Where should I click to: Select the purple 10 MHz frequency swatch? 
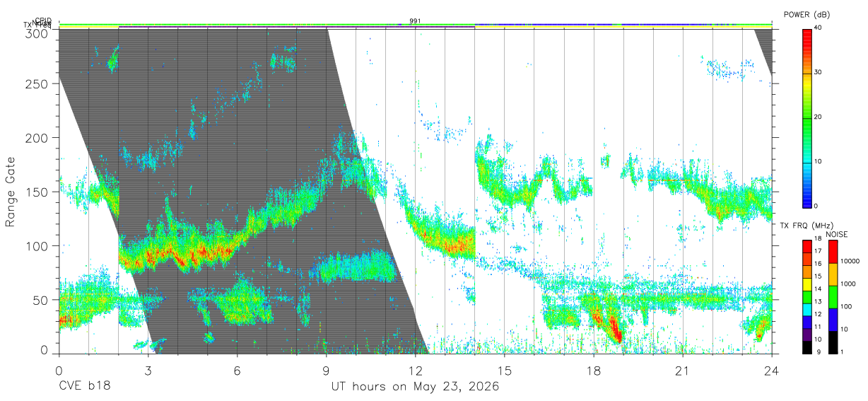(807, 333)
